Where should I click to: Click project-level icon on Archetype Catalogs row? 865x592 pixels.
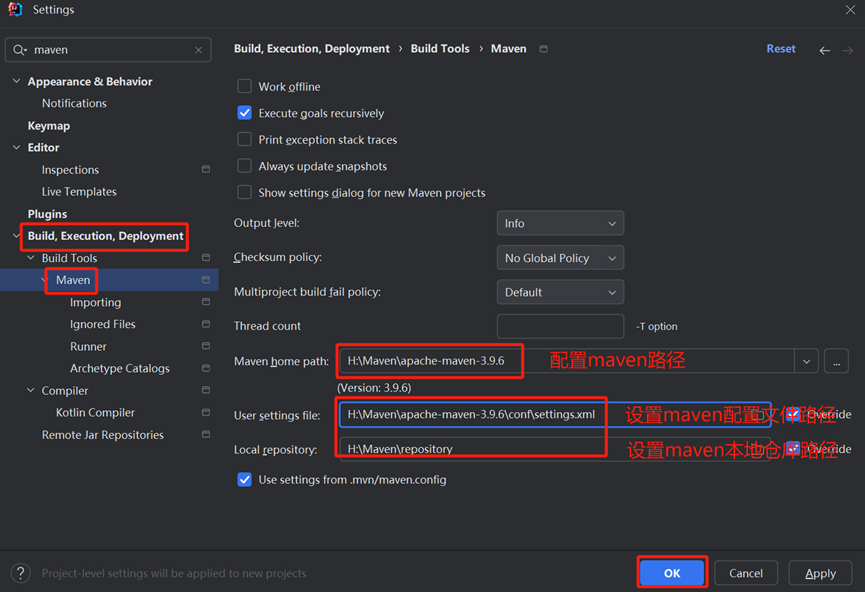pyautogui.click(x=206, y=368)
